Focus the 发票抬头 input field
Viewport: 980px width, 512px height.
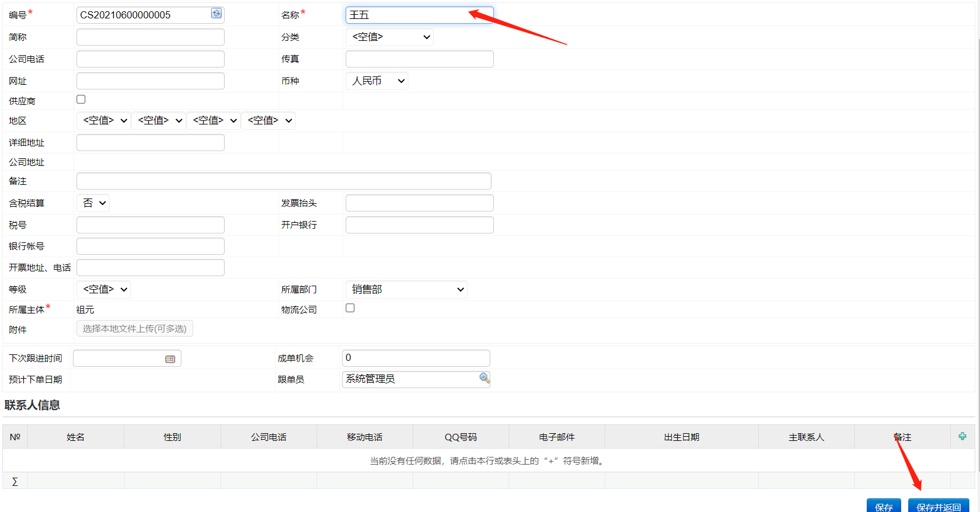[420, 203]
